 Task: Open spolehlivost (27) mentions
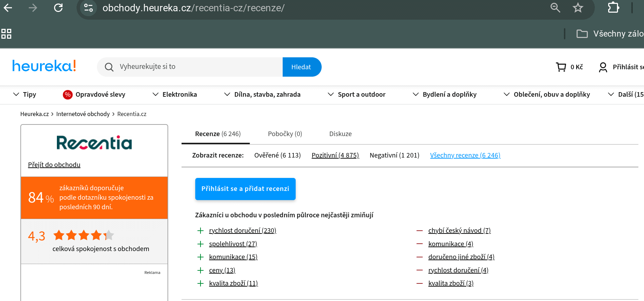(233, 244)
